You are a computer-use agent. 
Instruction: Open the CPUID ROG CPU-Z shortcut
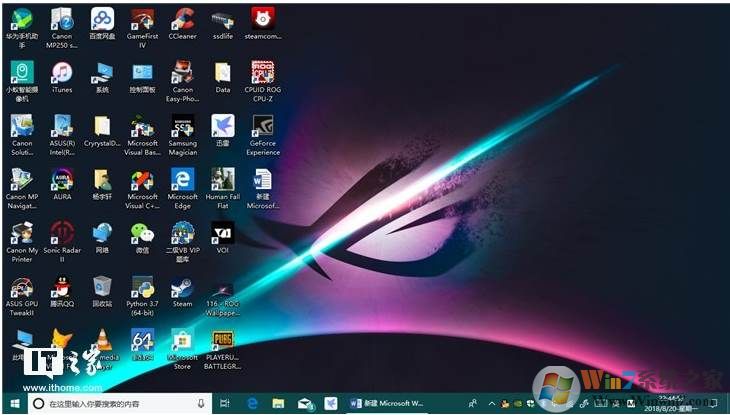tap(263, 73)
